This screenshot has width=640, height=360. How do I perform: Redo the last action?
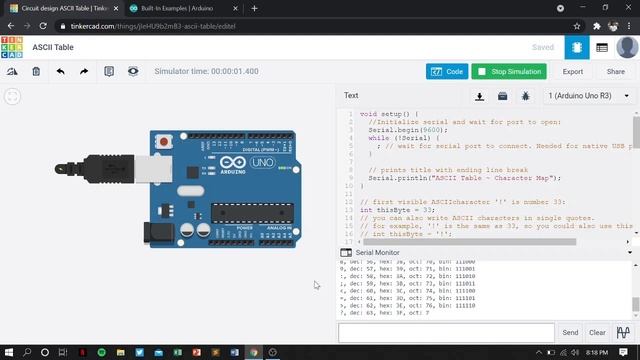[x=84, y=71]
